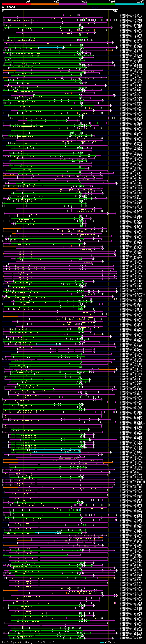Open hit UniRef100_B0YIK6
The width and height of the screenshot is (146, 644).
point(131,25)
